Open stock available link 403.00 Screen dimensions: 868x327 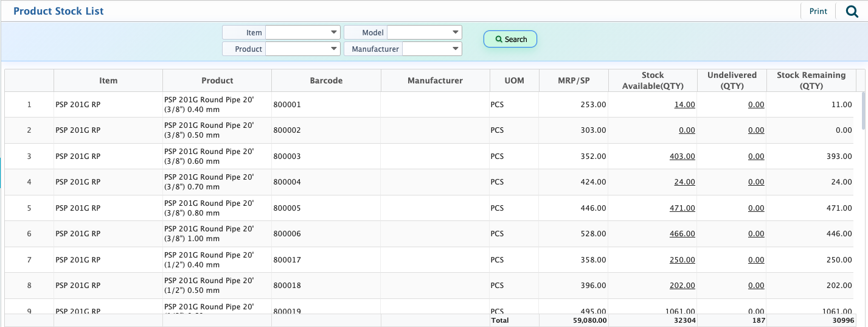(682, 156)
